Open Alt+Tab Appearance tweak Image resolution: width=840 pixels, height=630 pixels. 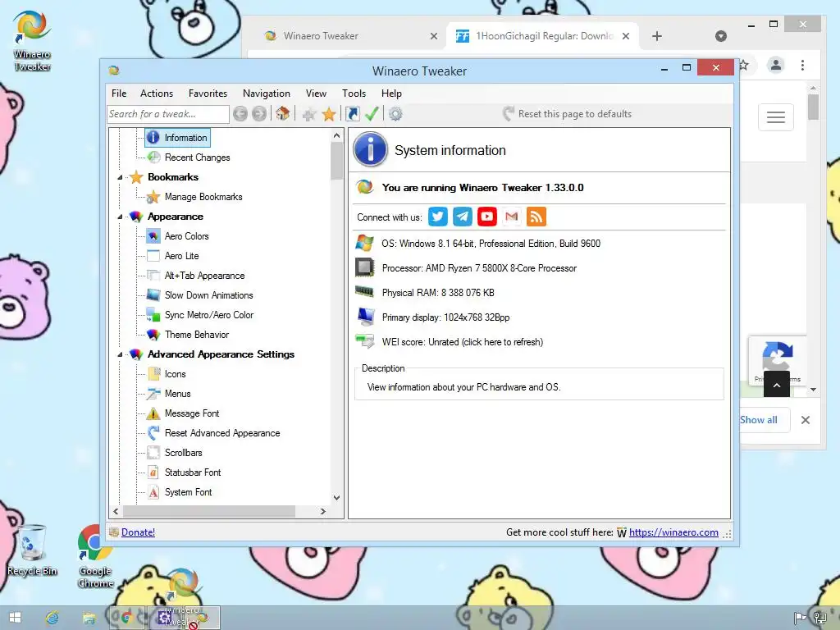tap(204, 276)
